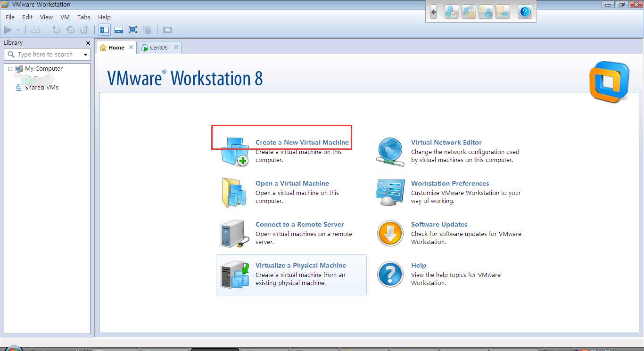The image size is (644, 351).
Task: Click the running VM icon on the CentOS tab
Action: (x=145, y=48)
